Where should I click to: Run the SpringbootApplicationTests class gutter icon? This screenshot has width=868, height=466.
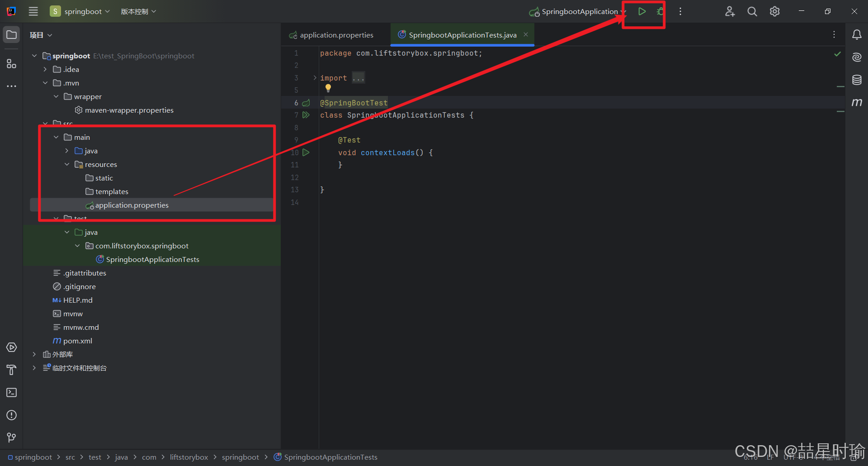(x=306, y=115)
